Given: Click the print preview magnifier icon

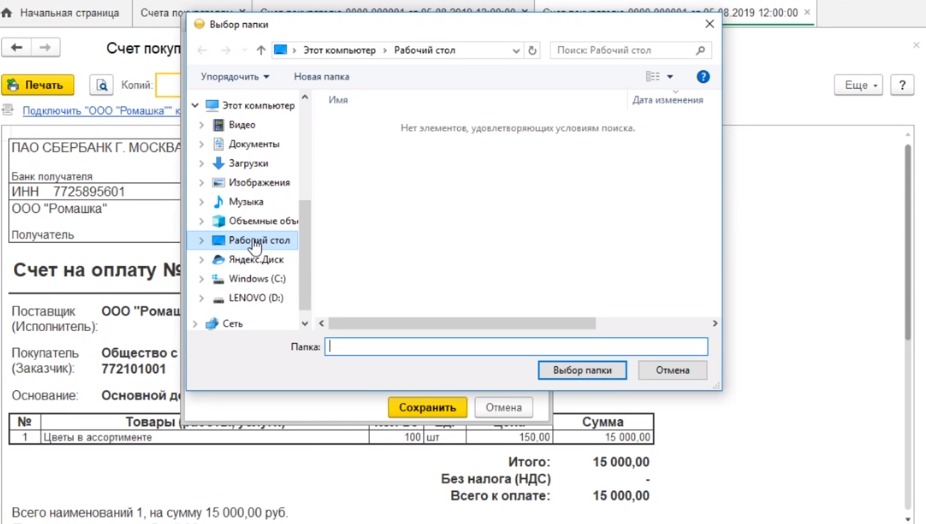Looking at the screenshot, I should [x=101, y=86].
